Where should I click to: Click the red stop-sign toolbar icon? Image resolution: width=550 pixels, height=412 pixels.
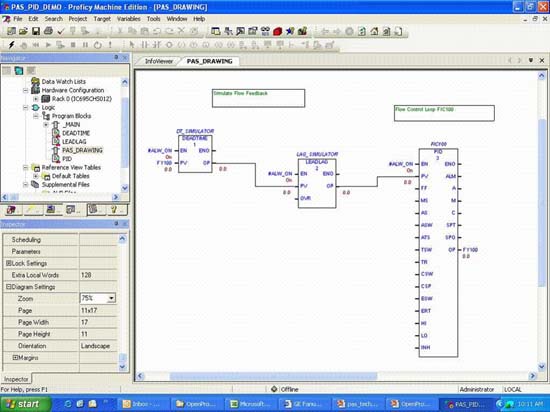277,32
